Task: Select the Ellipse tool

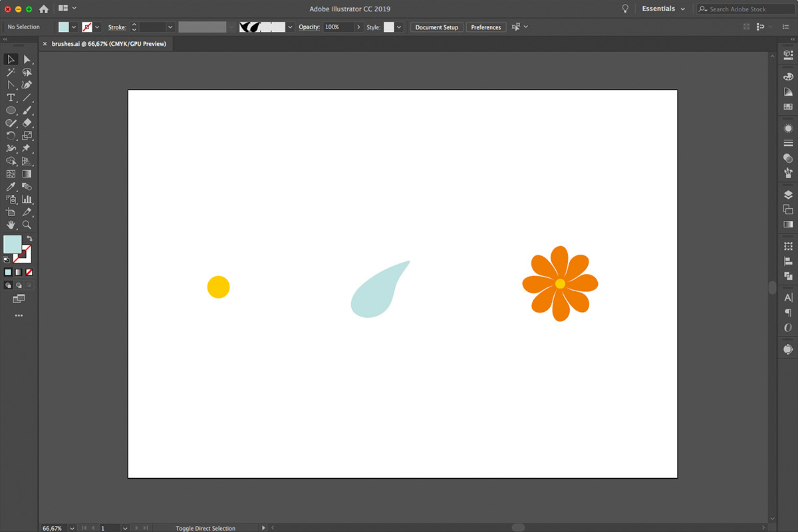Action: tap(11, 110)
